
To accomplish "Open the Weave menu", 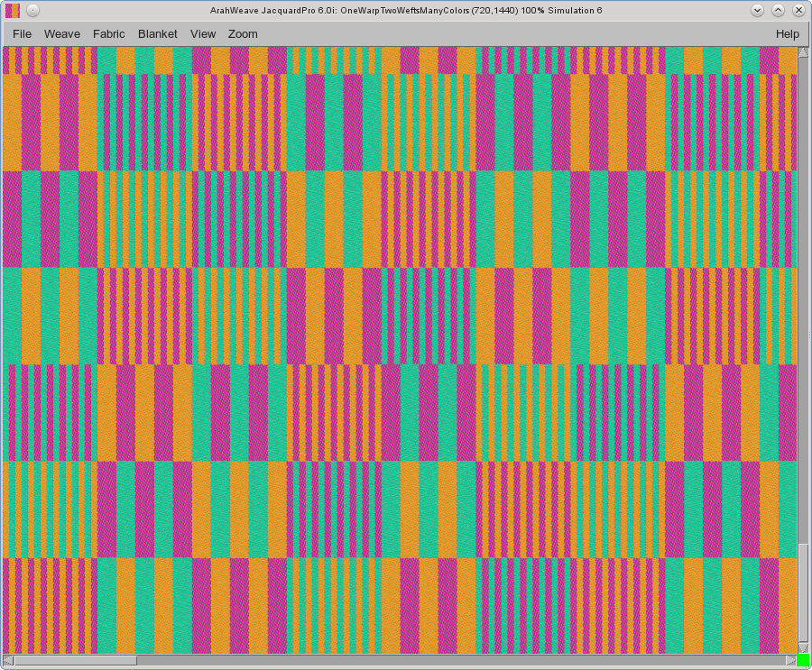I will pyautogui.click(x=62, y=33).
